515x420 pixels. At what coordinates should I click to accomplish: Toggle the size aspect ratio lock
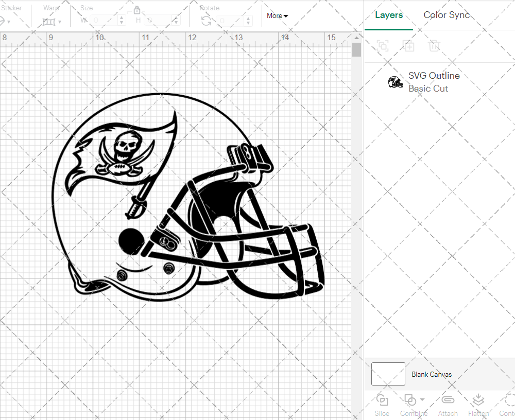[137, 10]
